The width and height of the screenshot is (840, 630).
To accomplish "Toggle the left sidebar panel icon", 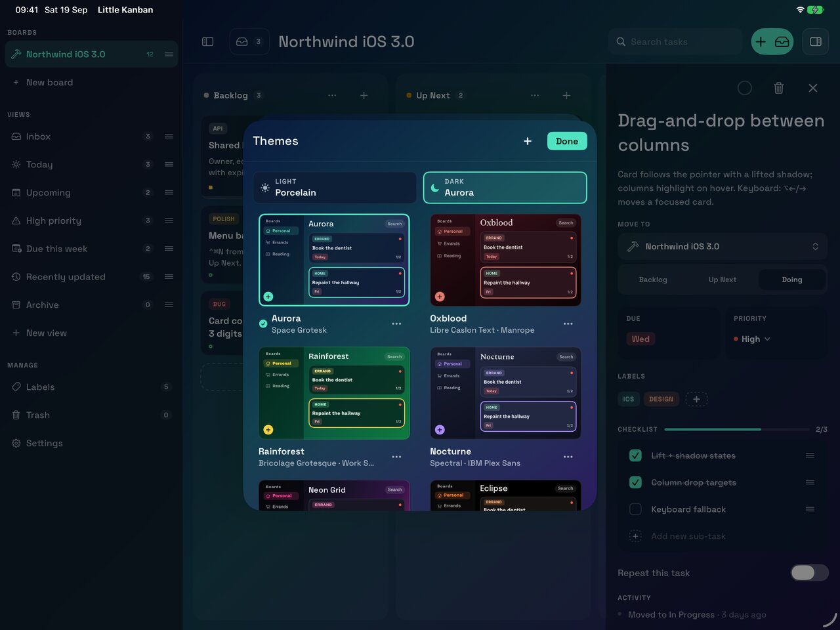I will pos(207,41).
